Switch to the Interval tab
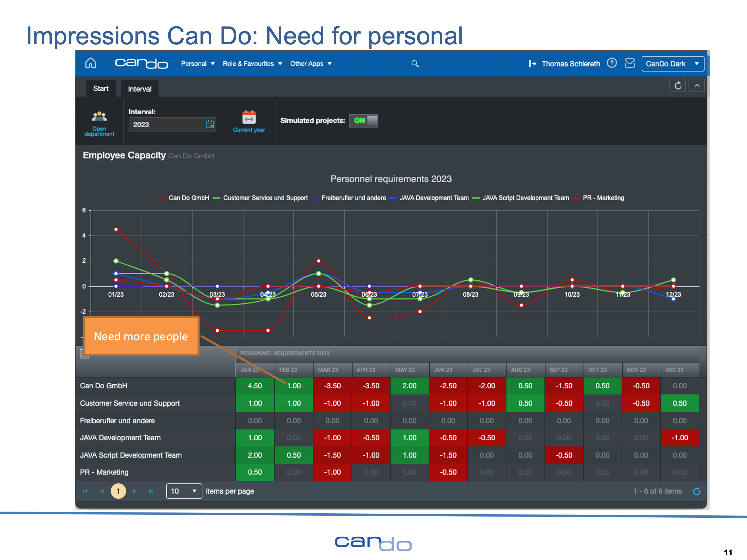Screen dimensions: 747x560 [x=139, y=89]
